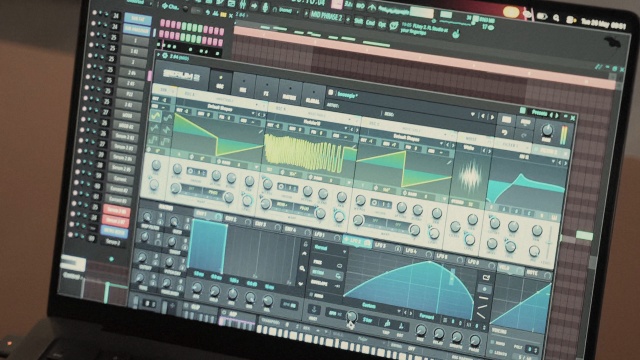Open the Serum preset browser dropdown arrow
This screenshot has height=360, width=640.
pyautogui.click(x=473, y=115)
